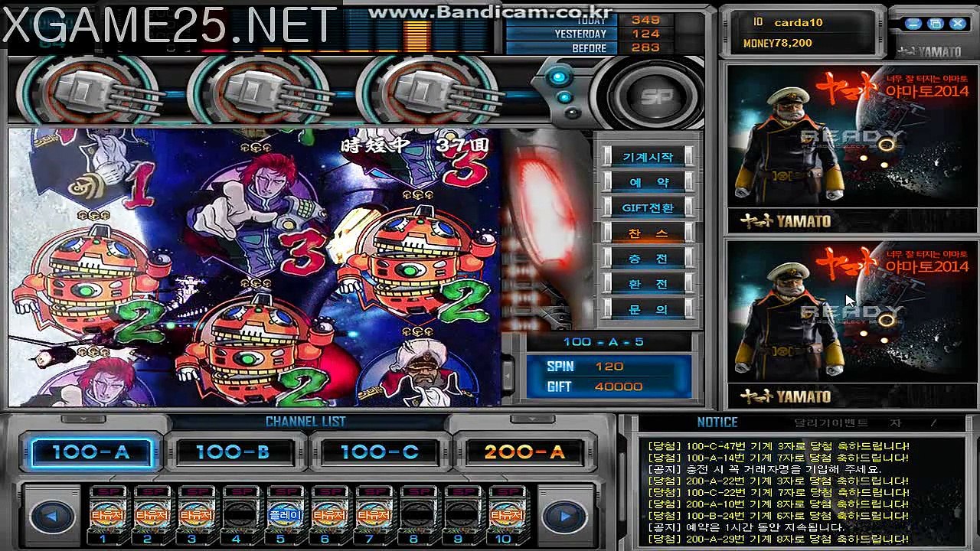Click the machine label 100 - A - 5
The height and width of the screenshot is (551, 980).
[x=603, y=342]
